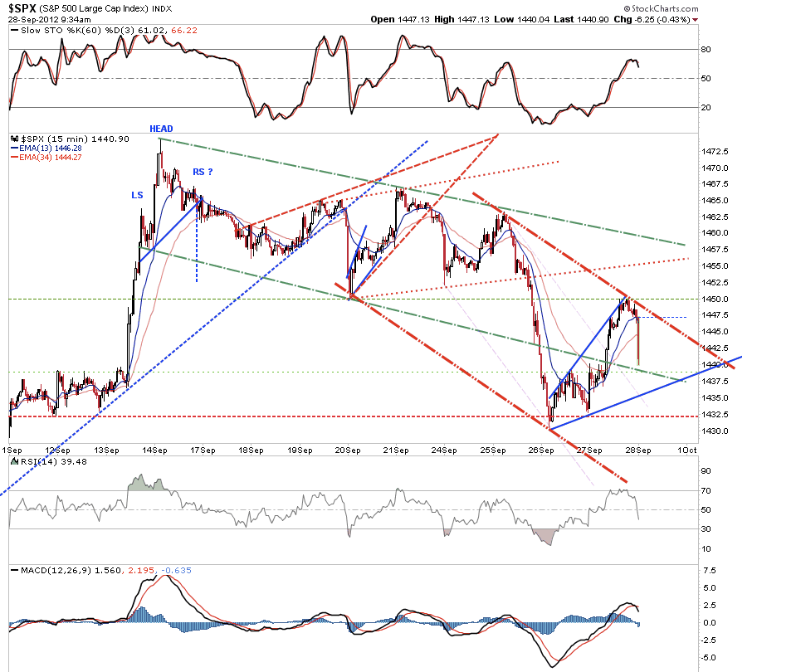Click the 12Sep date on time axis
The image size is (796, 672).
[x=57, y=450]
